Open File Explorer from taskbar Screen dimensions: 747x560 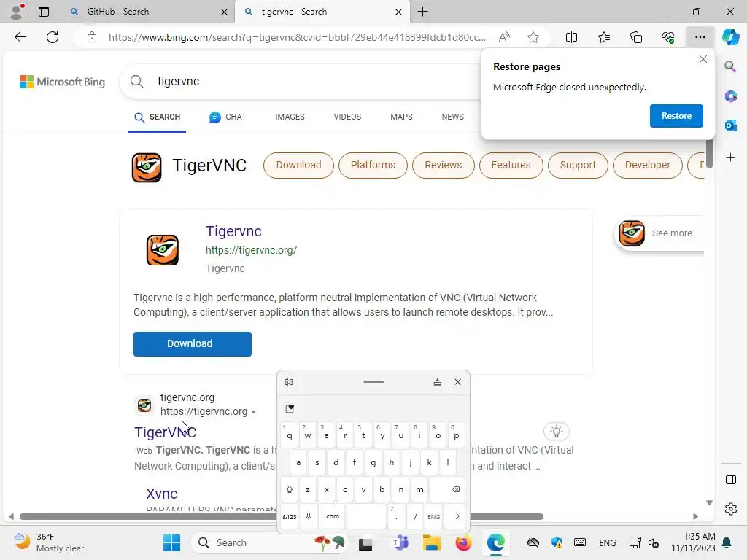point(431,542)
